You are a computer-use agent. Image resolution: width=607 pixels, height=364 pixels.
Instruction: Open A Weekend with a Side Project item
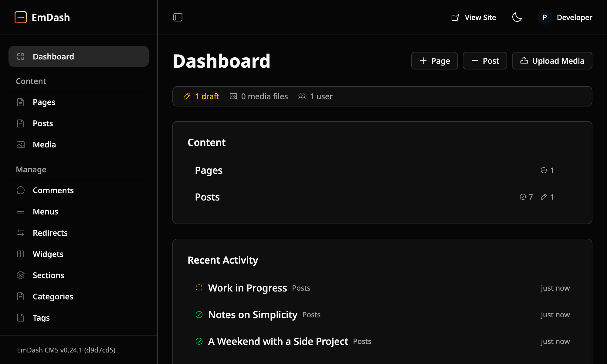382,341
